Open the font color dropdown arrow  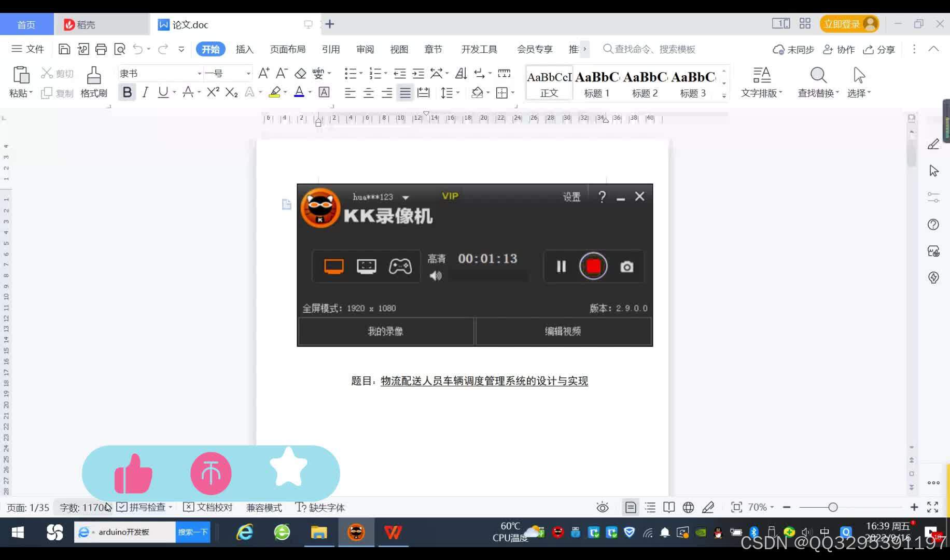pos(310,92)
